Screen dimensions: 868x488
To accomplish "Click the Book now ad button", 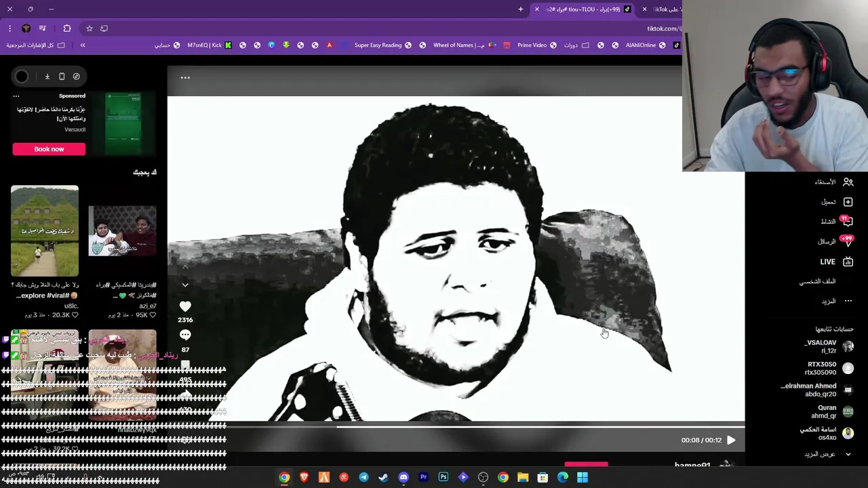I will tap(49, 149).
